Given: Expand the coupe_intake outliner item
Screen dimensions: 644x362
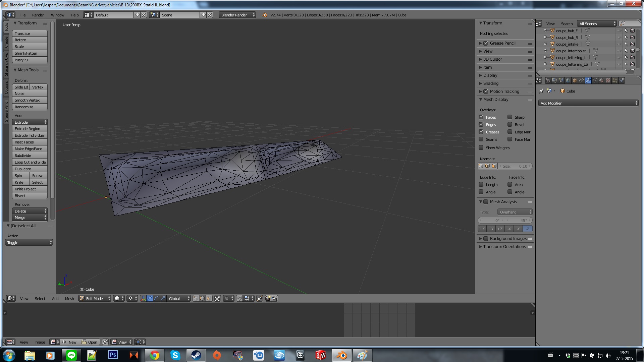Looking at the screenshot, I should click(x=545, y=44).
